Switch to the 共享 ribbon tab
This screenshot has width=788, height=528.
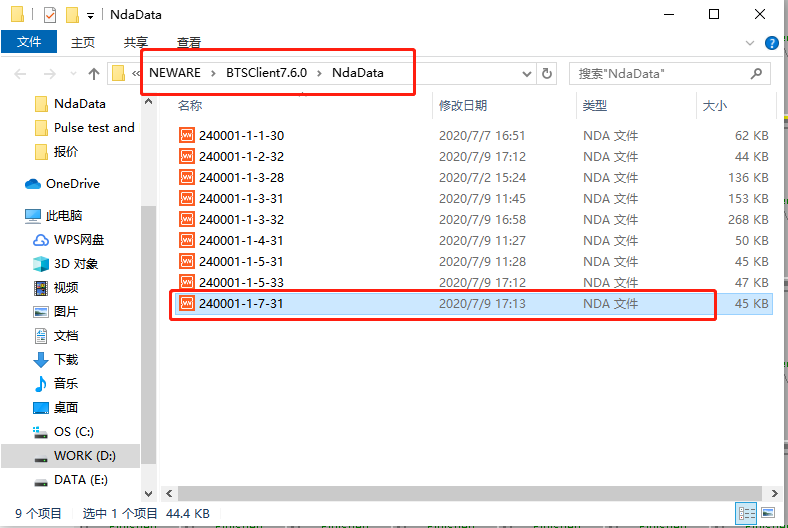(136, 43)
